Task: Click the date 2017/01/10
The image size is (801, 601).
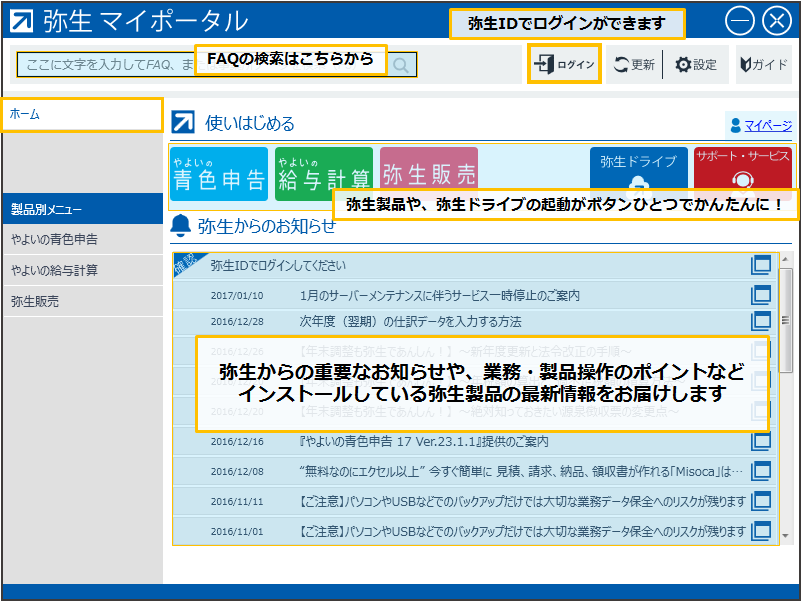Action: click(x=237, y=295)
